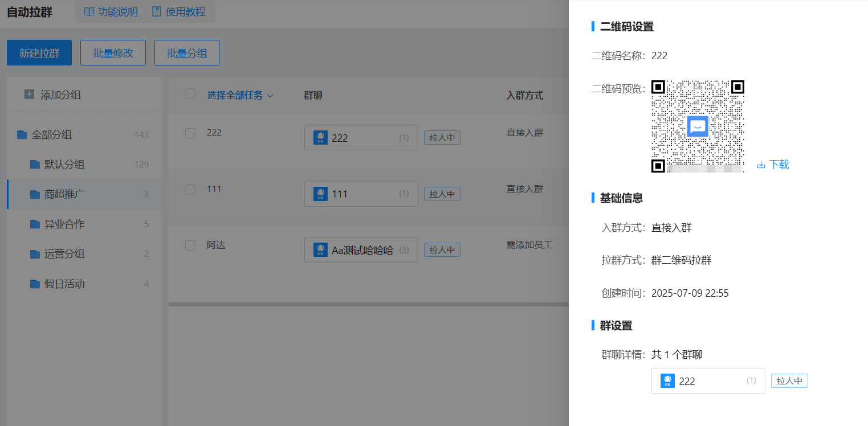The height and width of the screenshot is (426, 868).
Task: Click the folder icon of 运营分组
Action: (x=35, y=254)
